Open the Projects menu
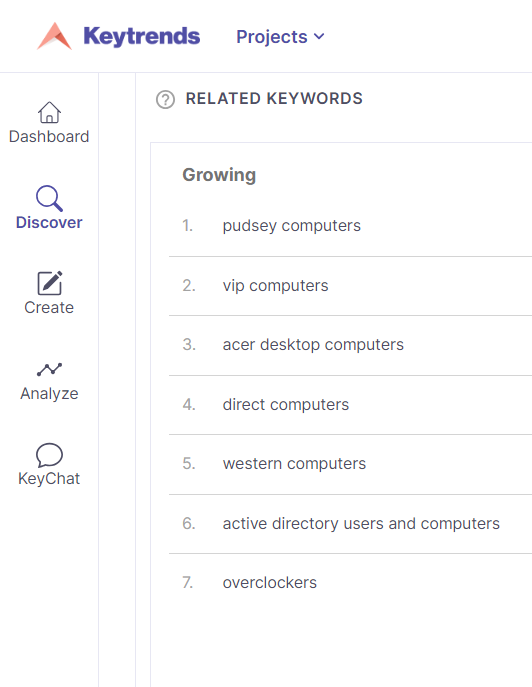This screenshot has width=532, height=687. 280,37
